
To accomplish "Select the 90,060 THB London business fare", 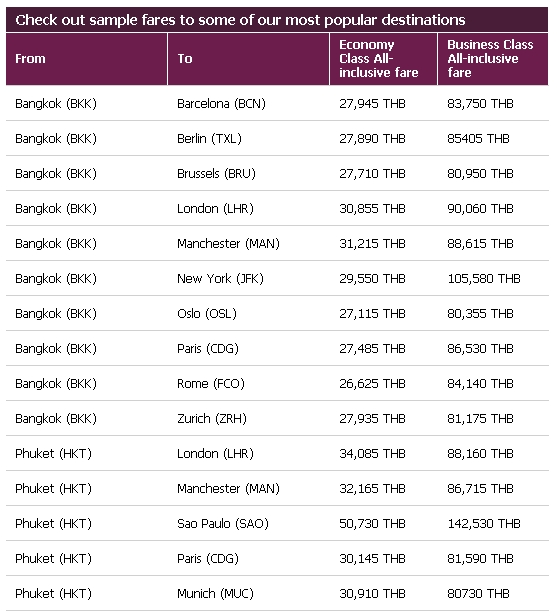I will 480,209.
